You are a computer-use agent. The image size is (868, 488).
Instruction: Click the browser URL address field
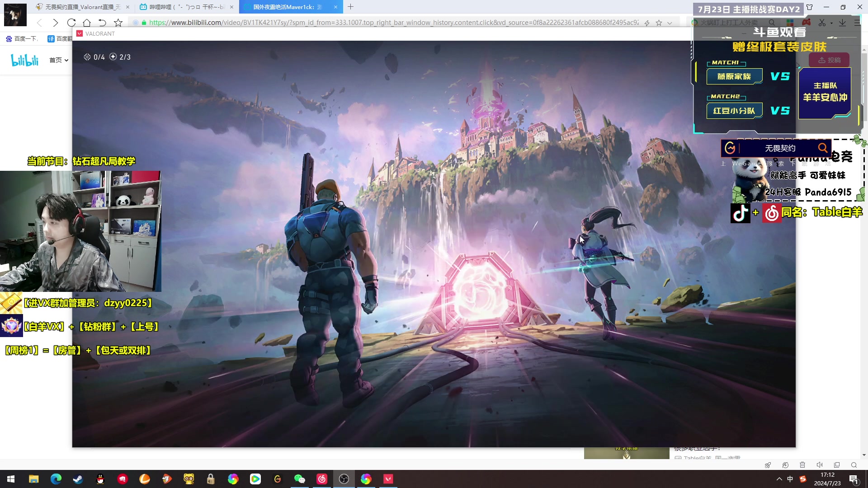point(393,23)
